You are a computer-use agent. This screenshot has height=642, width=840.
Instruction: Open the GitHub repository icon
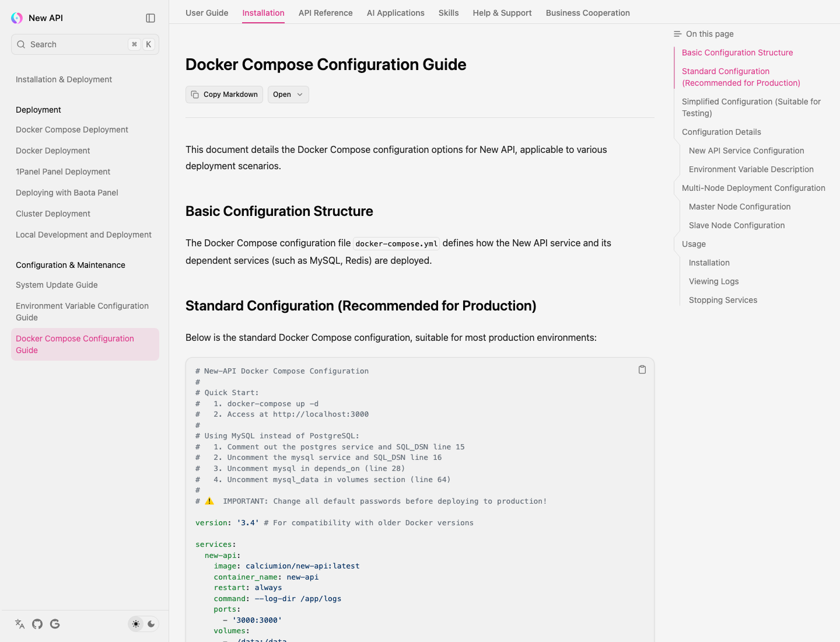(37, 624)
